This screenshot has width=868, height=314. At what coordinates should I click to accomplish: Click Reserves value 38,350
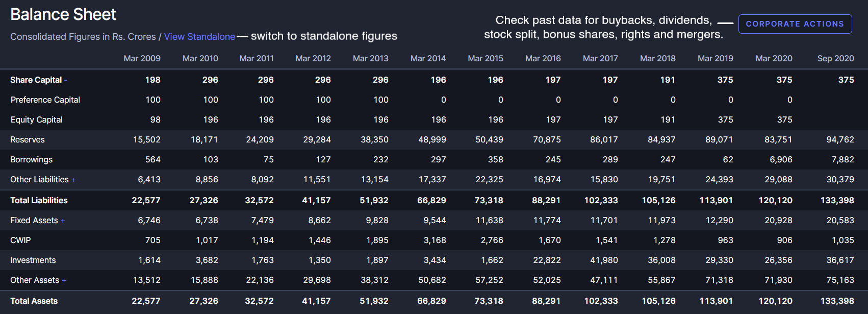[374, 139]
